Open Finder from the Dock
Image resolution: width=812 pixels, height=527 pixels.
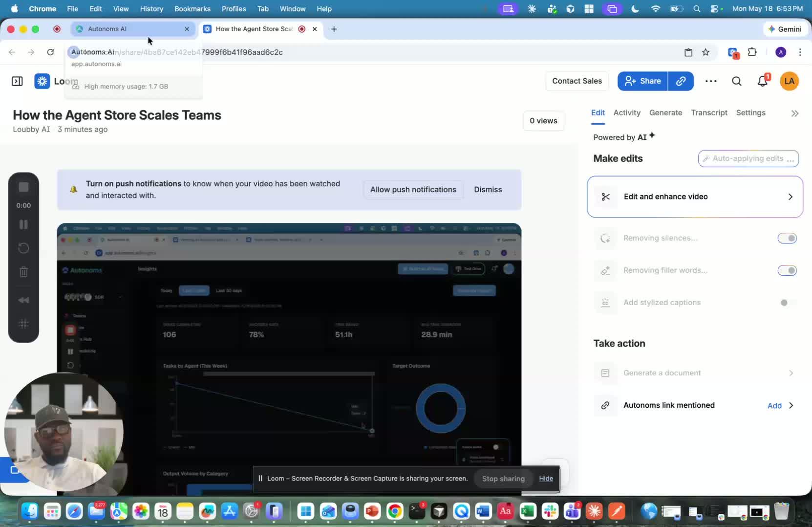tap(30, 511)
